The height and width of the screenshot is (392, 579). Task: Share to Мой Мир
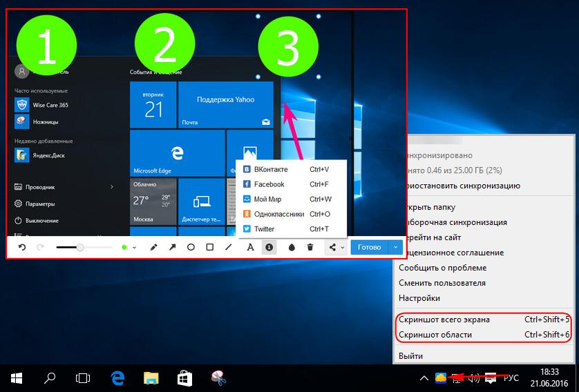coord(291,199)
